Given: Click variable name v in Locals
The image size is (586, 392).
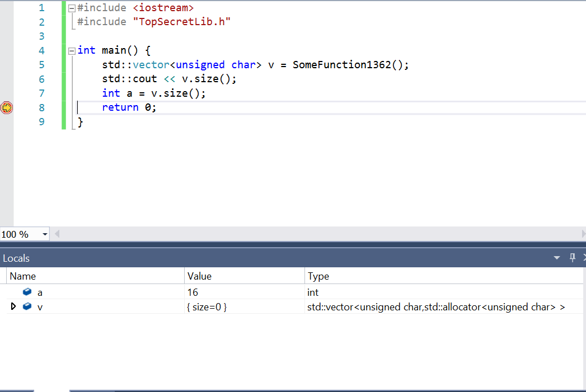Looking at the screenshot, I should tap(40, 307).
